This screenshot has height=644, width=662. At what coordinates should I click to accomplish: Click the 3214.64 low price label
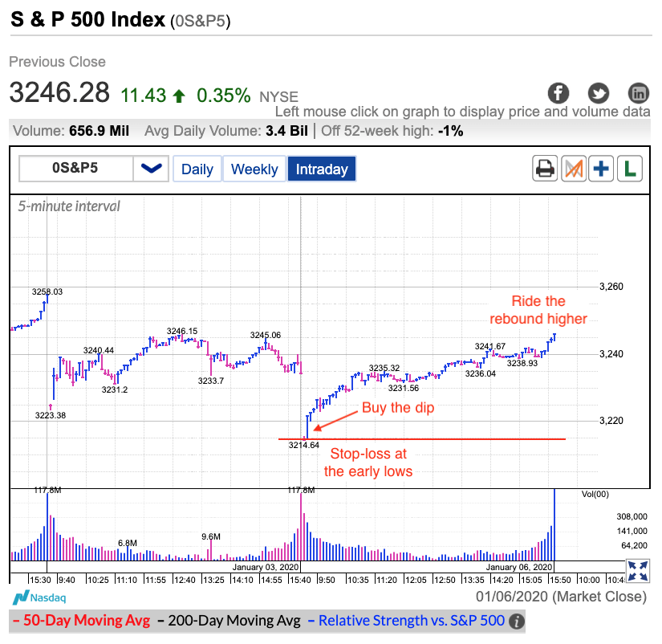click(x=304, y=445)
